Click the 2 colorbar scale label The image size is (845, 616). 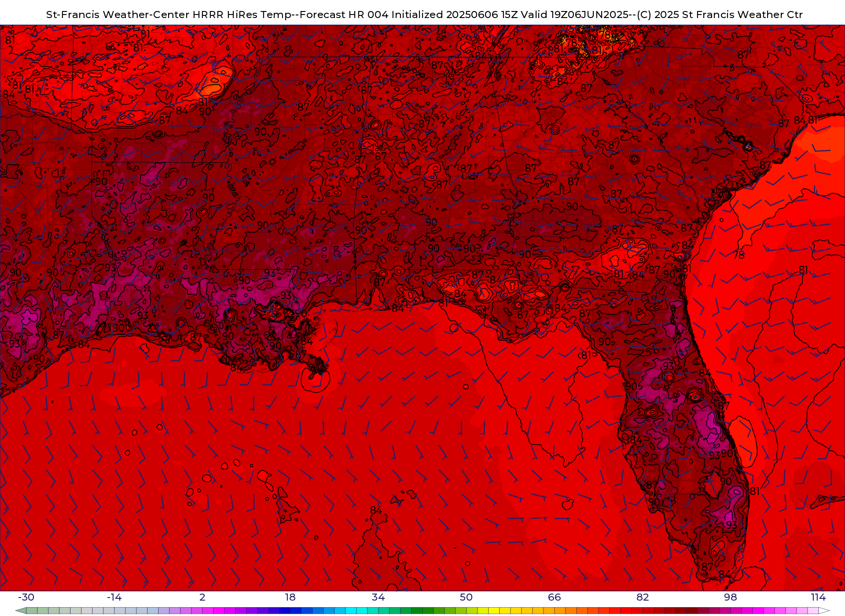(202, 598)
